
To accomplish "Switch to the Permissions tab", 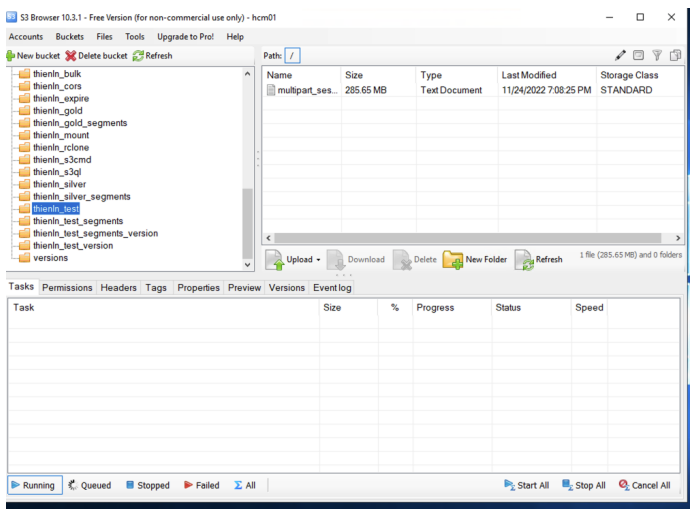I will 67,288.
